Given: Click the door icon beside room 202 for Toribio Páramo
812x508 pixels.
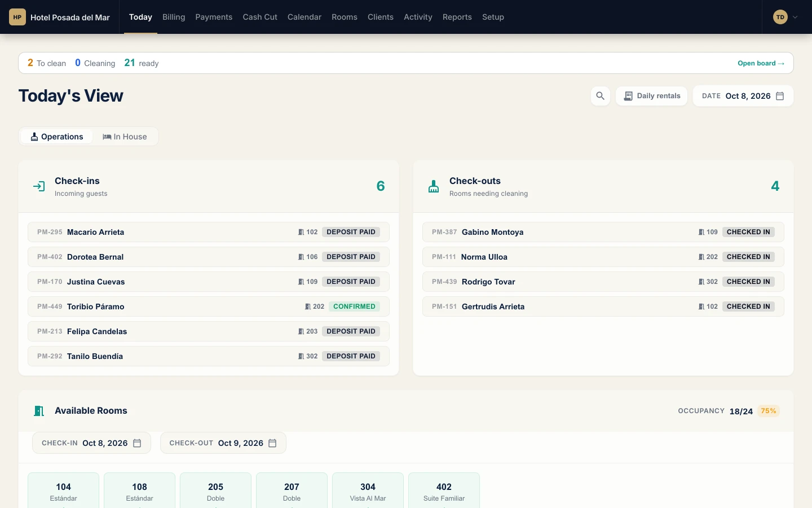Looking at the screenshot, I should (308, 306).
